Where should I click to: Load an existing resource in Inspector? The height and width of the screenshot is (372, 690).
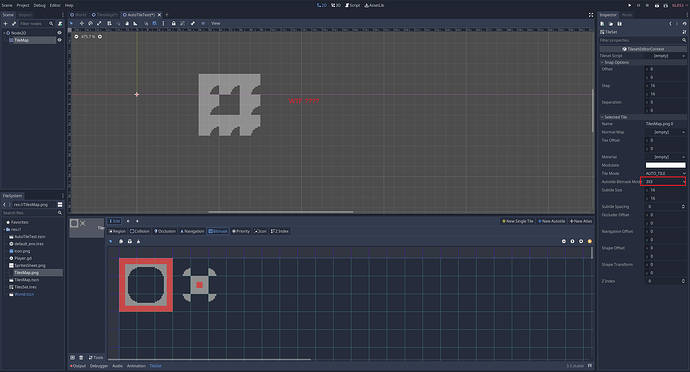(x=611, y=24)
